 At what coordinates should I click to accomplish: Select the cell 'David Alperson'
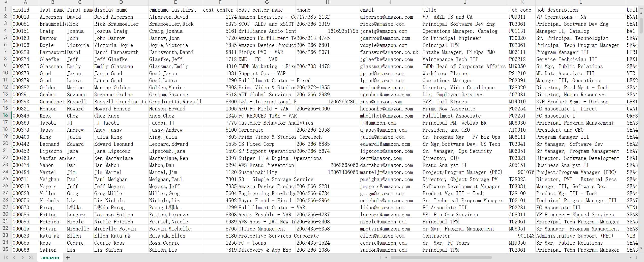coord(121,17)
